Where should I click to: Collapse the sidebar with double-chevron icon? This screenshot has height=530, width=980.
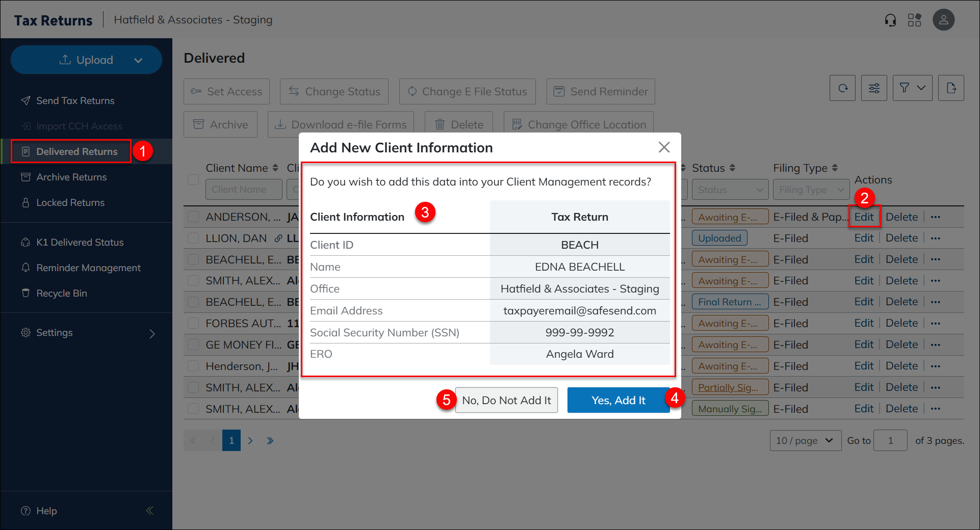[x=150, y=511]
